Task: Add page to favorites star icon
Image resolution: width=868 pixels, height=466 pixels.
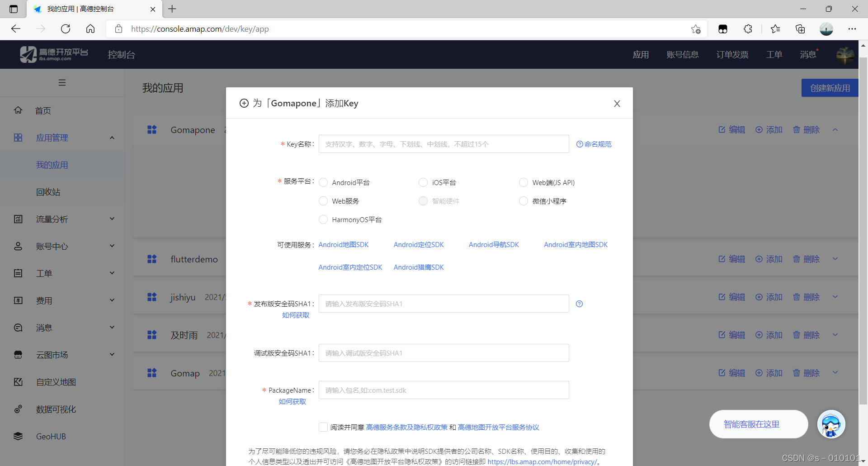Action: [696, 29]
